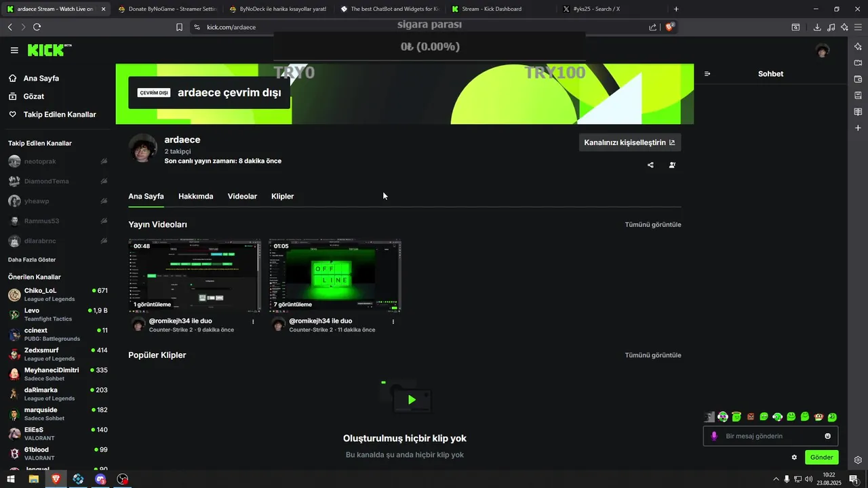Insert the monkey emote in chat
Viewport: 868px width, 488px height.
818,417
